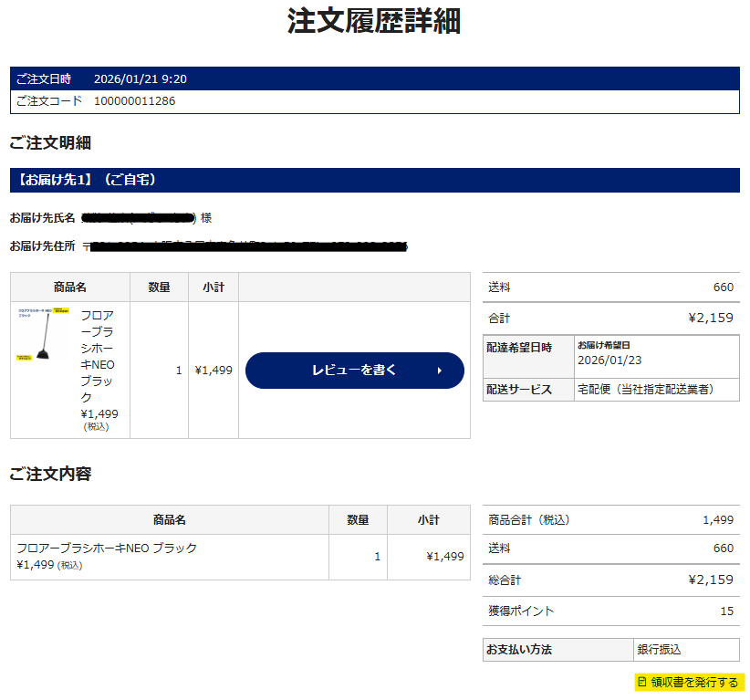Click the 宅配便(当社指定配送業者) delivery service cell
Viewport: 750px width, 700px height.
(x=645, y=390)
